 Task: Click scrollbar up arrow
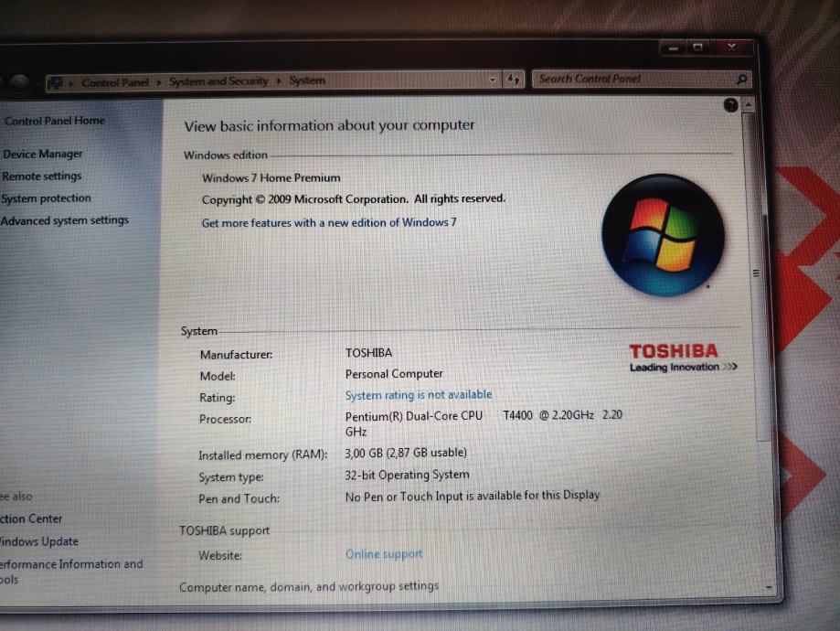[x=749, y=105]
